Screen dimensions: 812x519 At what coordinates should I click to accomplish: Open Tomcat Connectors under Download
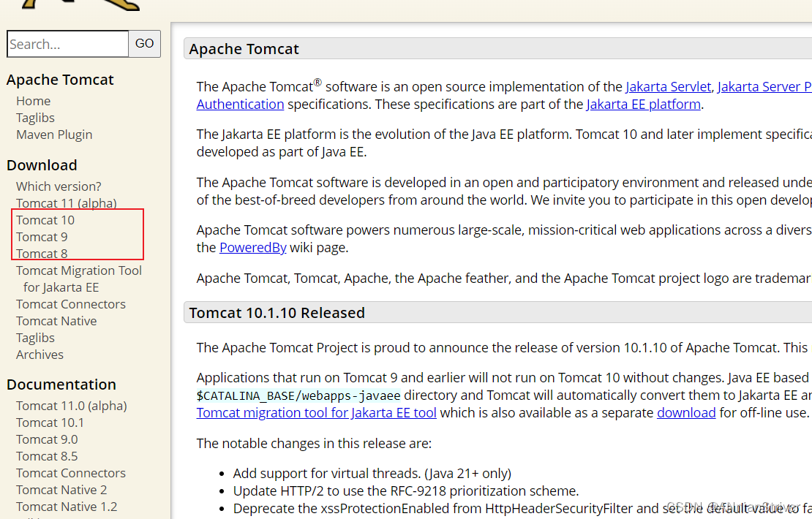pos(71,304)
